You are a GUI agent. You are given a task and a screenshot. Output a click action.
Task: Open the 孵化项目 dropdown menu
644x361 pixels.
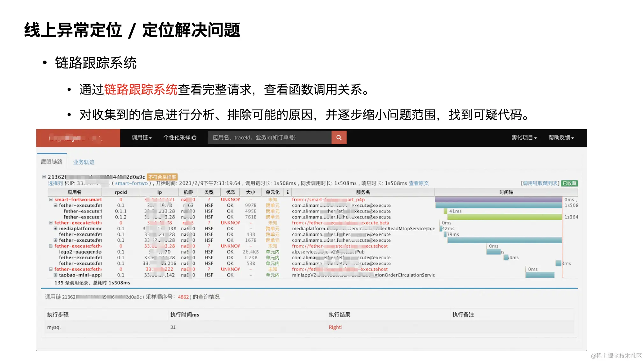(x=524, y=137)
